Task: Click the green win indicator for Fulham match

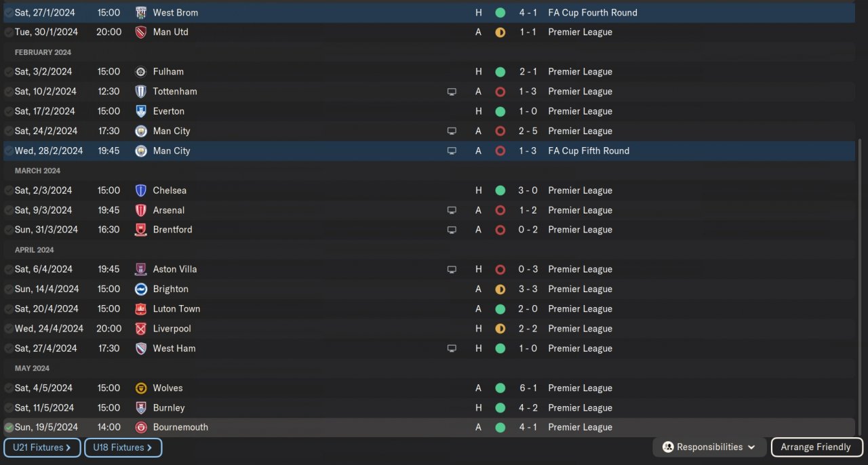Action: tap(500, 72)
